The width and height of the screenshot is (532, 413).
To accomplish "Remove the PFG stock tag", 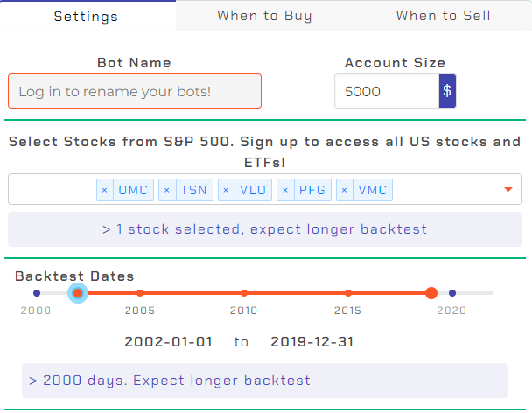I will pos(285,190).
